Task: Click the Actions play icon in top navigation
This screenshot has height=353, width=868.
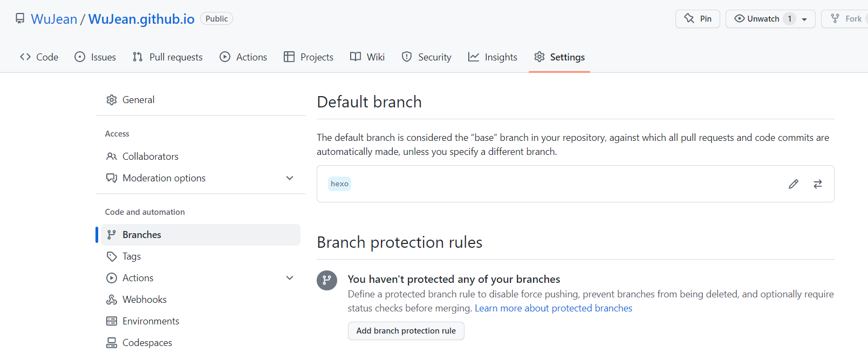Action: 225,57
